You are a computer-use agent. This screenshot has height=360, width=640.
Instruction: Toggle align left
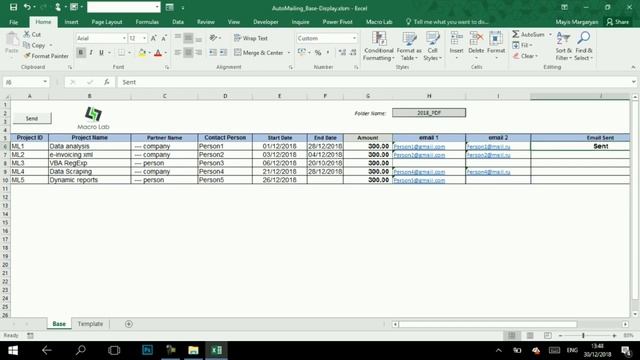point(178,52)
